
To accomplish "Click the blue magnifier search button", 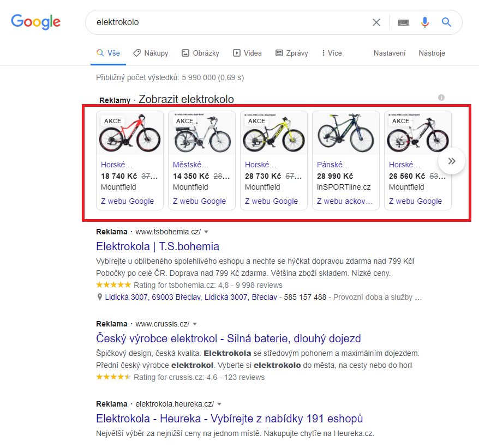I will (x=447, y=22).
